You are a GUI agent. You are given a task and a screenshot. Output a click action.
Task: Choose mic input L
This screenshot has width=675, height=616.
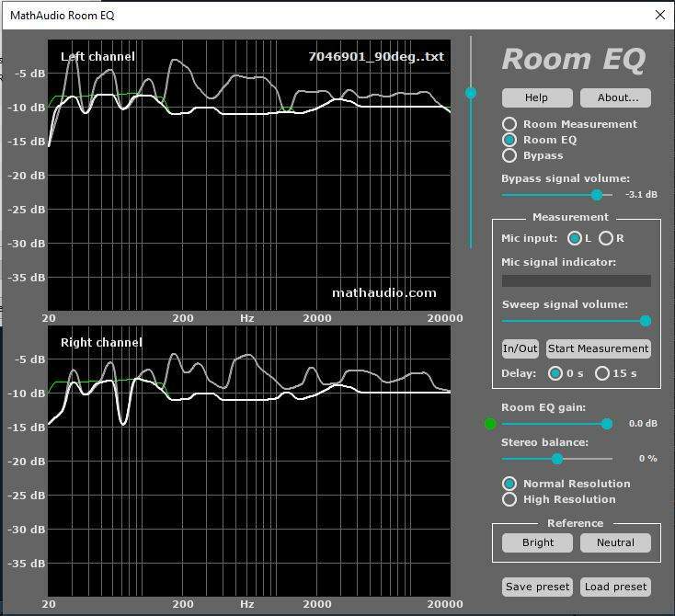(x=574, y=238)
